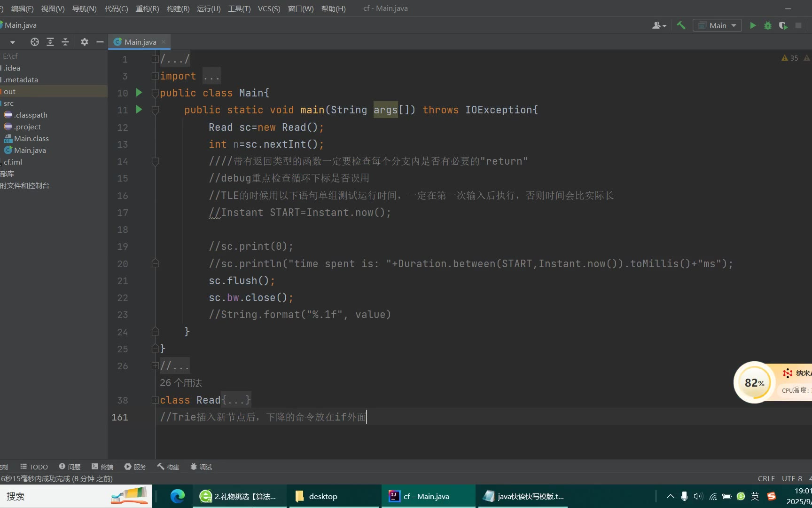
Task: Build project with hammer icon
Action: click(x=681, y=25)
